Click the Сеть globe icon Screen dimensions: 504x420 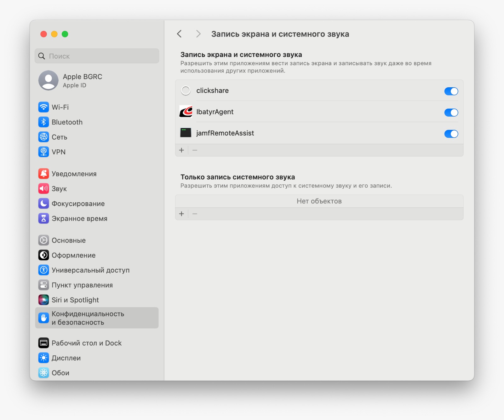[43, 137]
